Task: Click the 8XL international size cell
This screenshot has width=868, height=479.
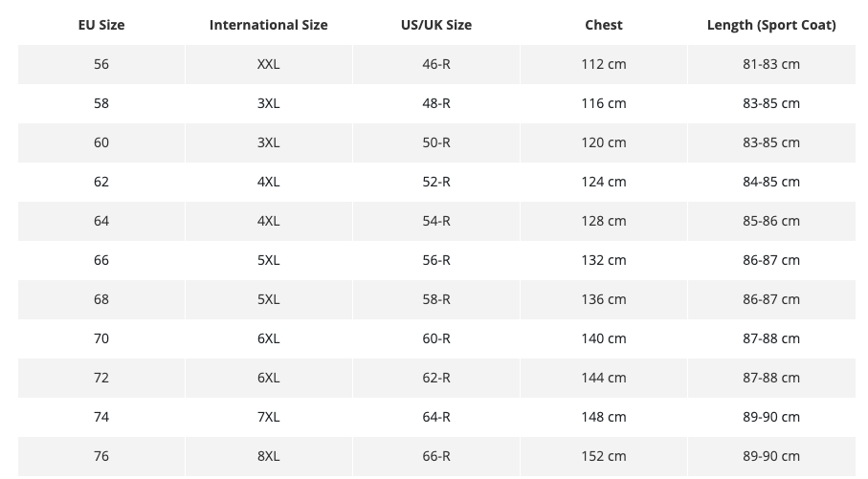Action: tap(268, 456)
